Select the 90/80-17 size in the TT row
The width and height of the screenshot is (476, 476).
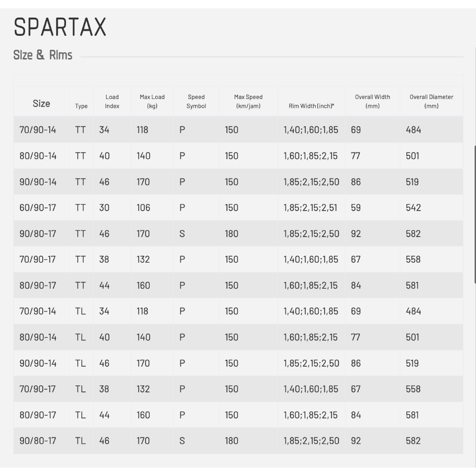pyautogui.click(x=38, y=234)
